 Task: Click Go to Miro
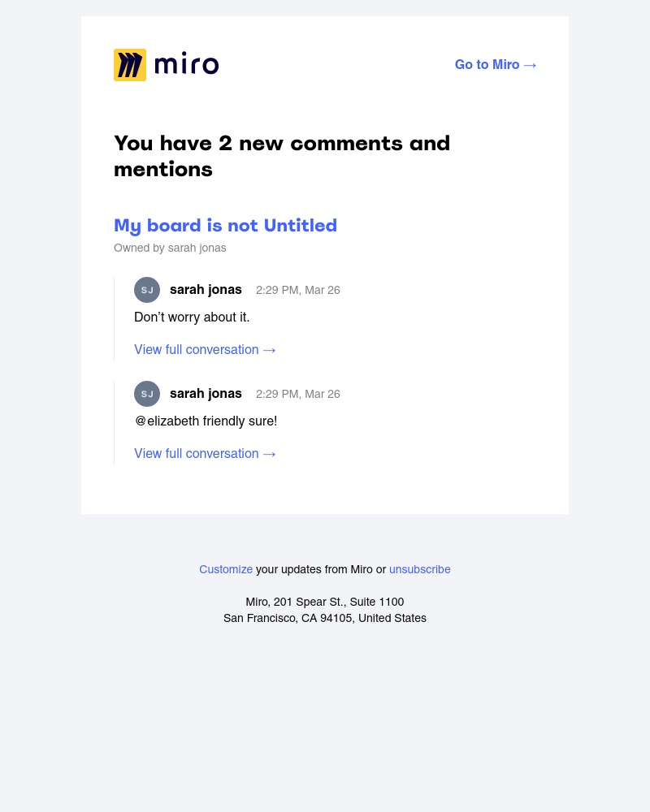point(487,65)
